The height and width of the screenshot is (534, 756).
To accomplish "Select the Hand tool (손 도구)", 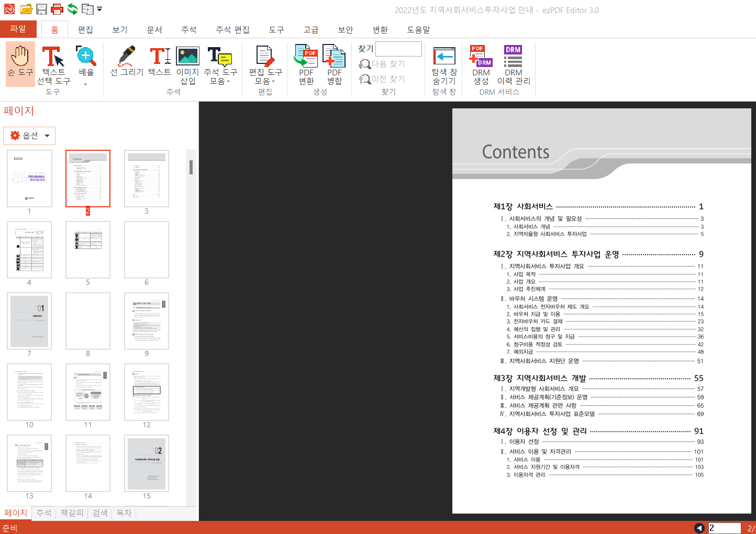I will 20,63.
